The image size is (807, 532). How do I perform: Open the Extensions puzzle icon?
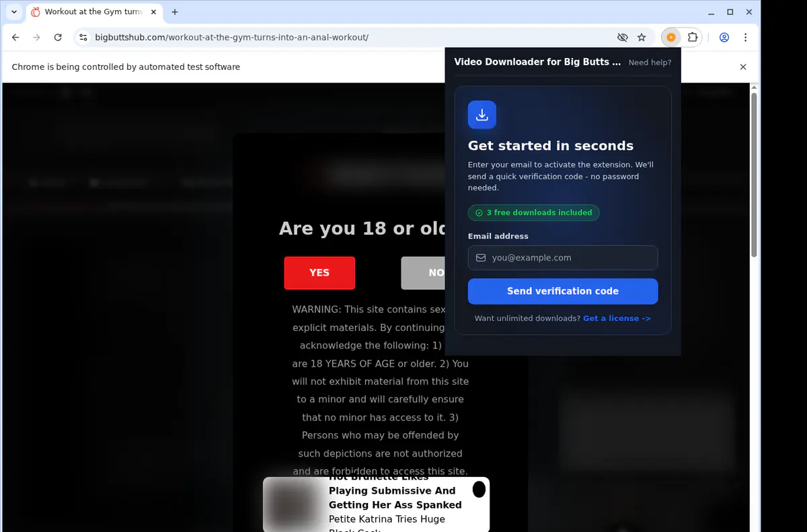pos(693,38)
